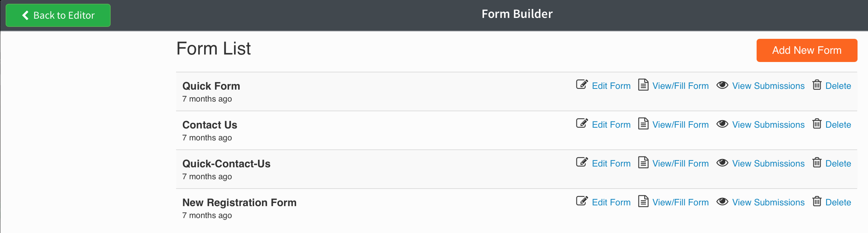
Task: Select the Quick Form title
Action: point(211,86)
